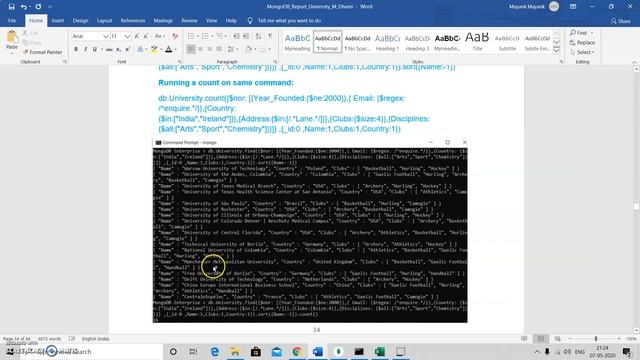Screen dimensions: 640x360
Task: Apply the font color swatch
Action: [x=168, y=49]
